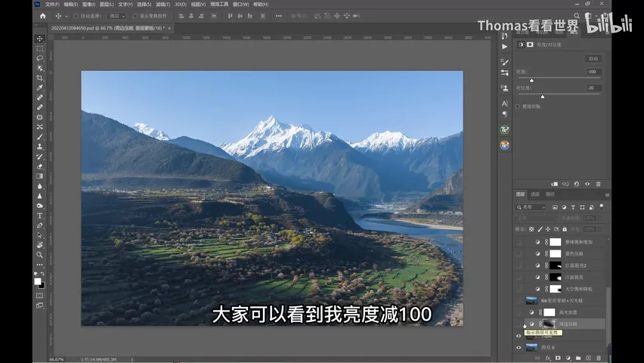The height and width of the screenshot is (363, 644).
Task: Open the 滤镜(T) menu
Action: 163,4
